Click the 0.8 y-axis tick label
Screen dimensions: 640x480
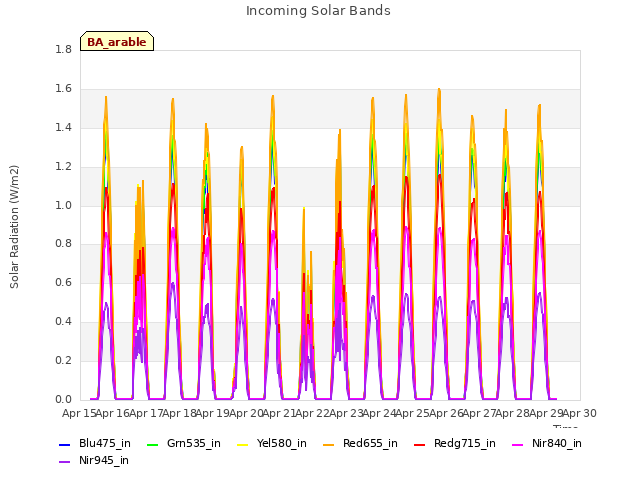(x=63, y=244)
